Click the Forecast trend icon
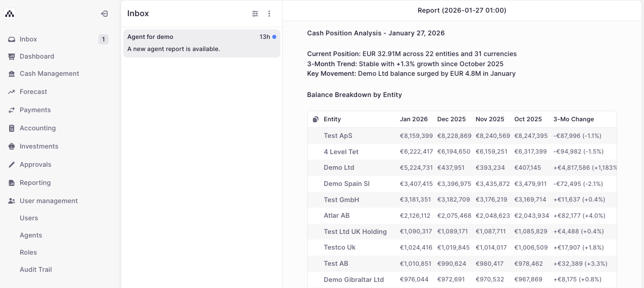The height and width of the screenshot is (288, 644). coord(12,92)
